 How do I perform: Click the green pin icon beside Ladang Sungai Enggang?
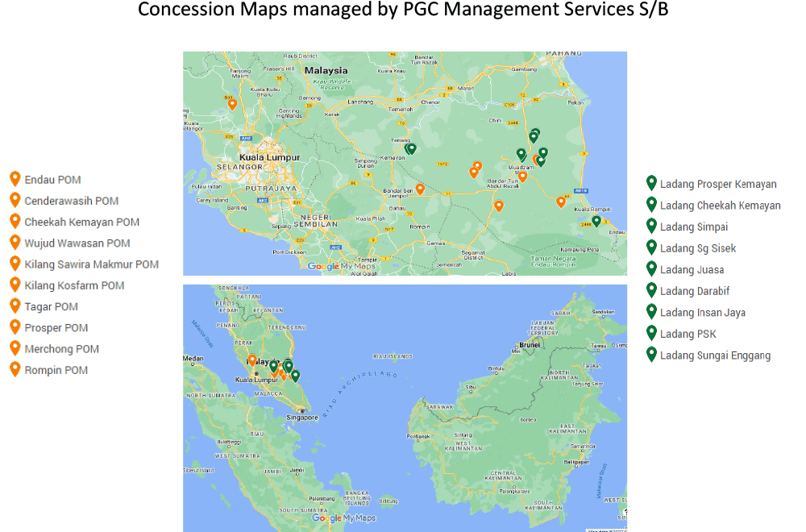(x=651, y=355)
